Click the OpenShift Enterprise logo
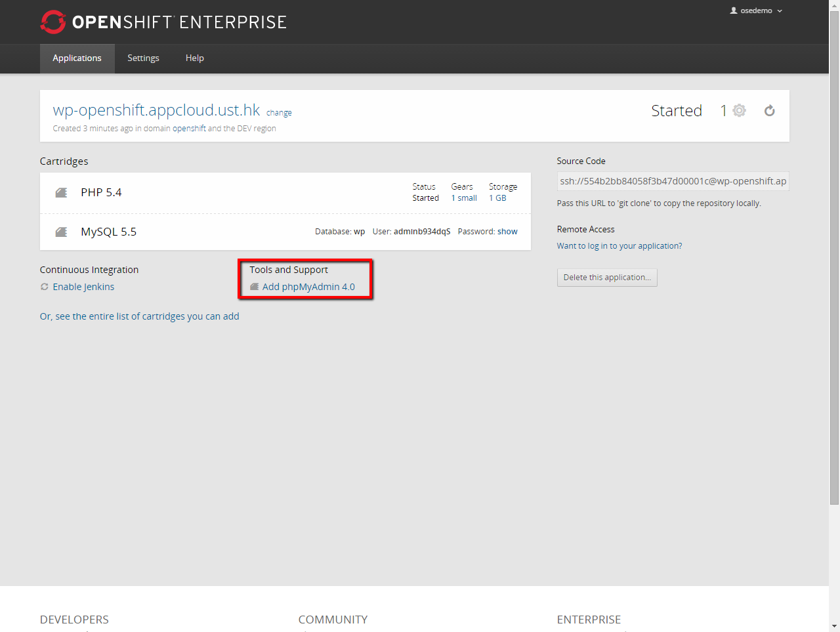Image resolution: width=840 pixels, height=632 pixels. [163, 22]
